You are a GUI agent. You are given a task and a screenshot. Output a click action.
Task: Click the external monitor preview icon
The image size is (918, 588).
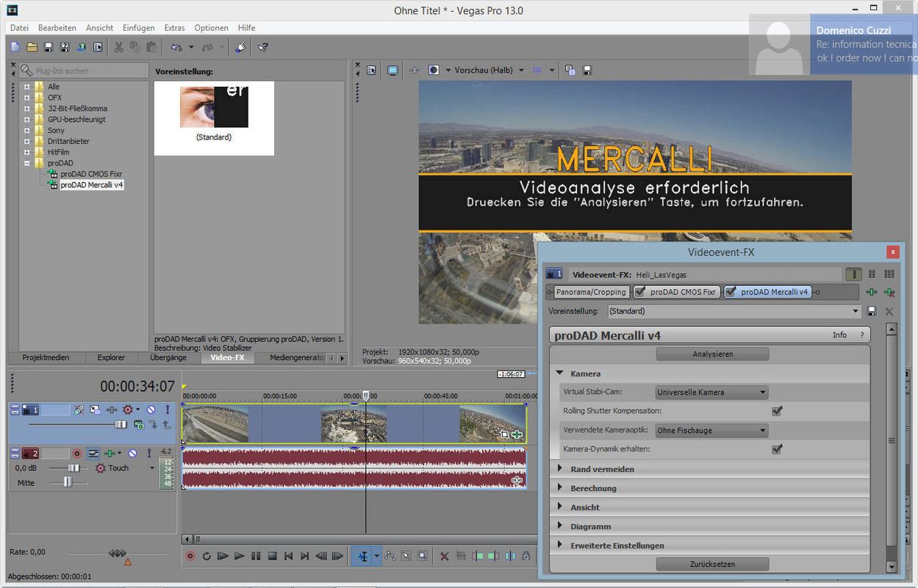click(x=392, y=71)
